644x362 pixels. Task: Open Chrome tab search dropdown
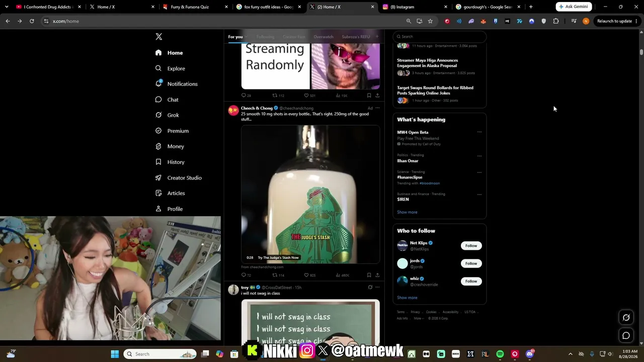click(x=7, y=7)
